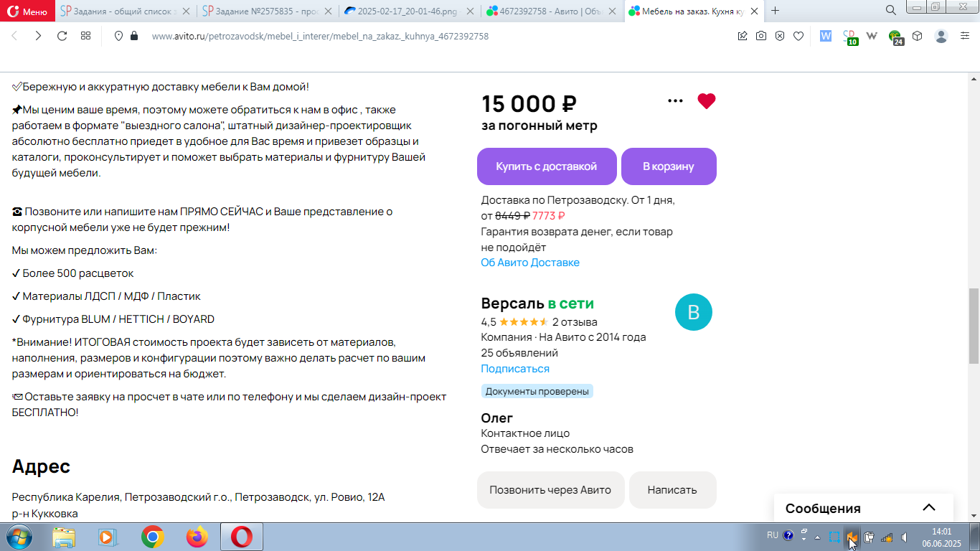This screenshot has height=551, width=980.
Task: Open the Opera Меню button
Action: pos(27,11)
